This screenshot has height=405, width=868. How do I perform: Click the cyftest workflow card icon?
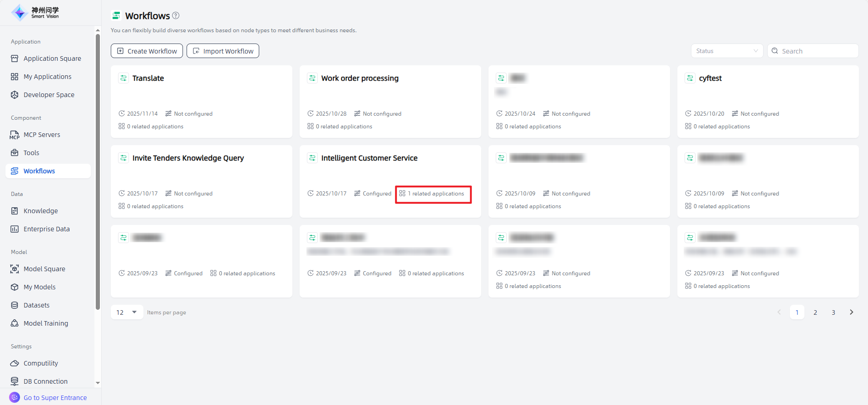pos(690,78)
